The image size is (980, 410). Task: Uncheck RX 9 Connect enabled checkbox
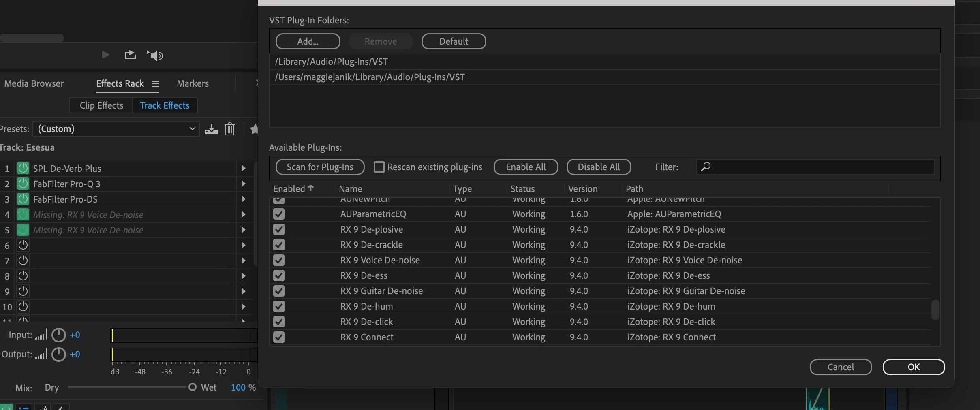pyautogui.click(x=279, y=337)
